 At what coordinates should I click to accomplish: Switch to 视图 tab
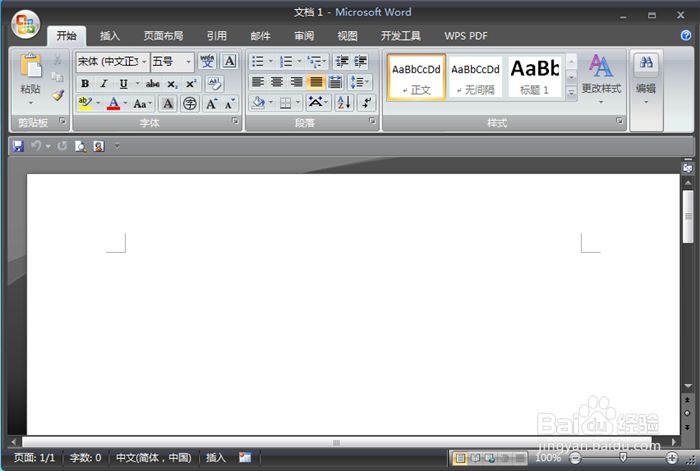347,36
